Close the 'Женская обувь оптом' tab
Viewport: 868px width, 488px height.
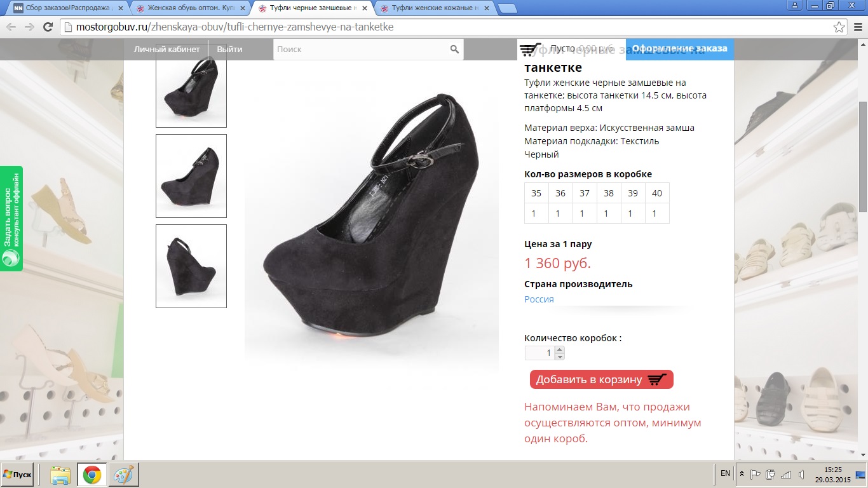coord(243,8)
